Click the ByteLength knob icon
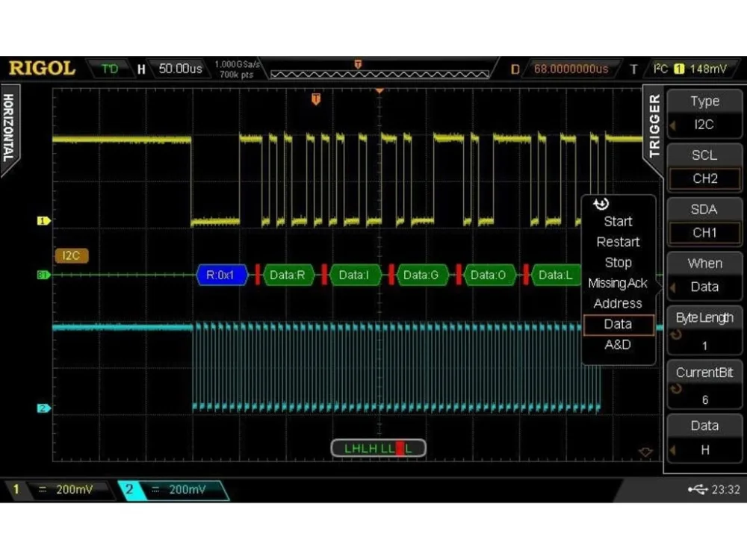 675,335
